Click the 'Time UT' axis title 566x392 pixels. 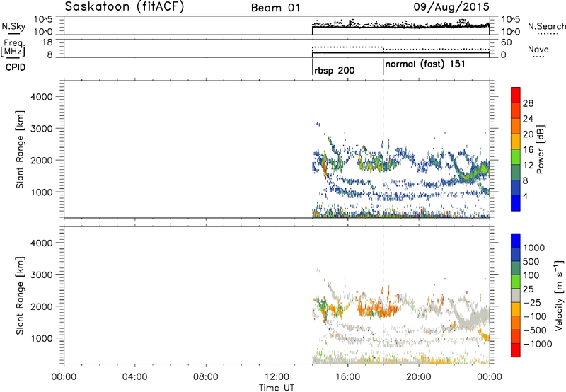277,387
